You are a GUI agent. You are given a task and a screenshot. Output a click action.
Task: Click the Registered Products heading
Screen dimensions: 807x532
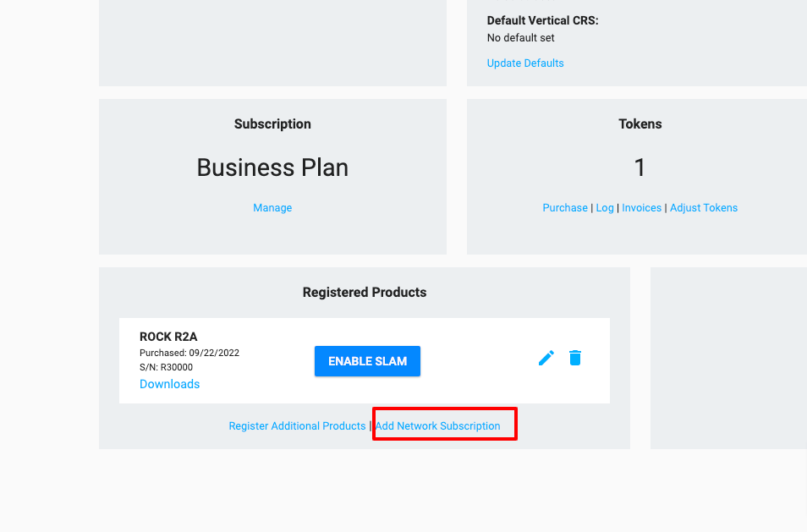[365, 293]
